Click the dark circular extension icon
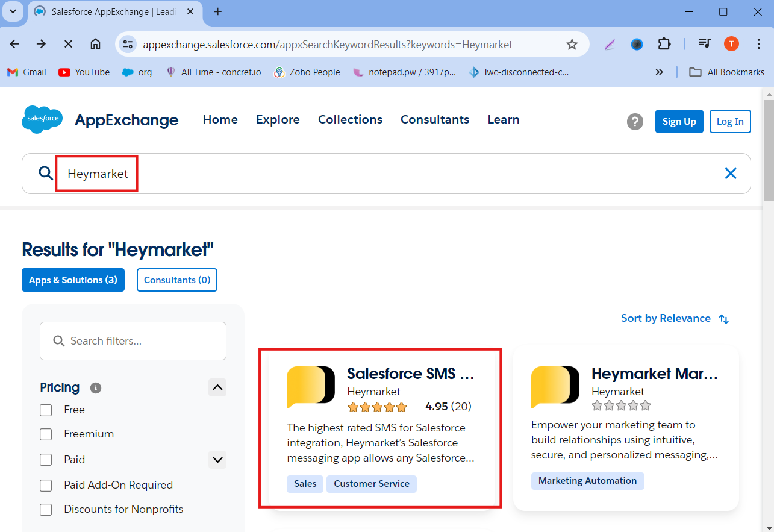The height and width of the screenshot is (532, 774). click(x=637, y=44)
